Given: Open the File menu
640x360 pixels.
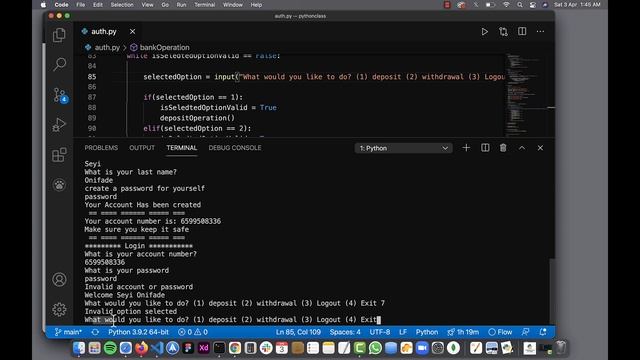Looking at the screenshot, I should click(80, 5).
